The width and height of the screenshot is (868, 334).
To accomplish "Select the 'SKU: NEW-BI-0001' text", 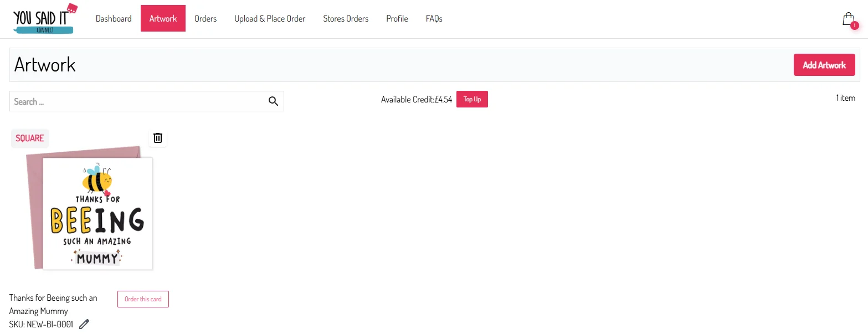I will pyautogui.click(x=42, y=325).
